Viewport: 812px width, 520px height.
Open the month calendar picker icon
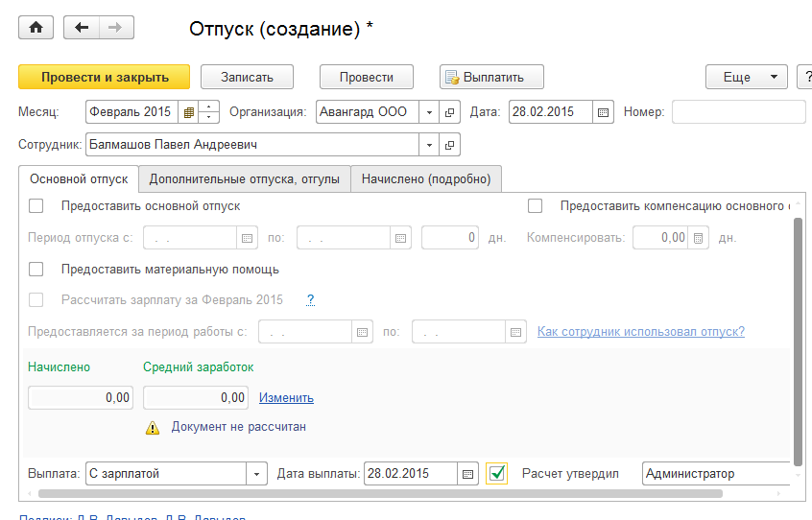[189, 112]
